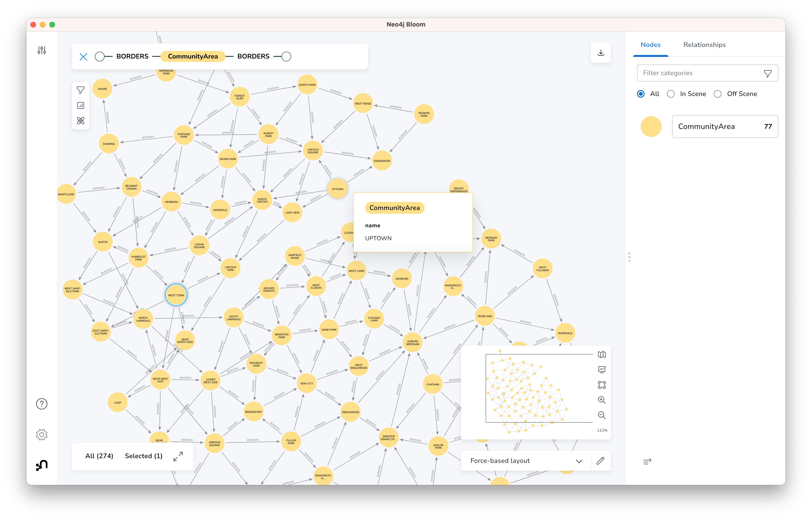812x520 pixels.
Task: Select the UPTOWN node
Action: point(337,189)
